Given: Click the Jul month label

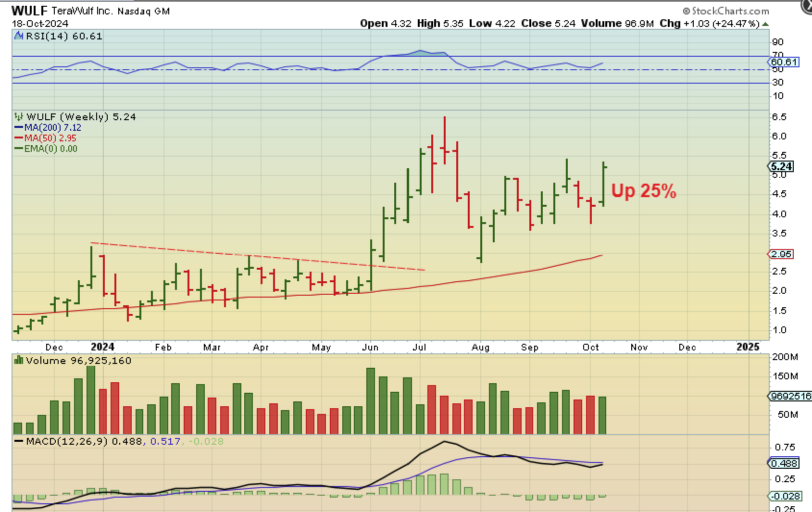Looking at the screenshot, I should click(x=420, y=347).
